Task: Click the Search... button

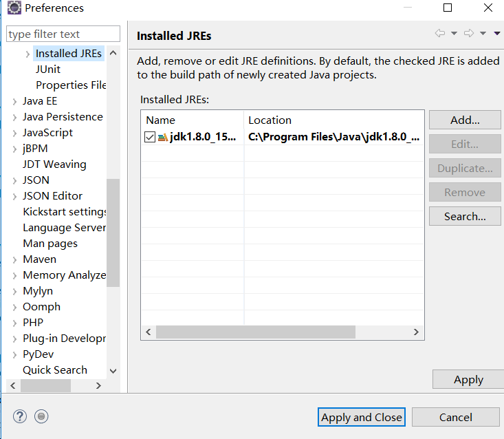Action: pos(465,217)
